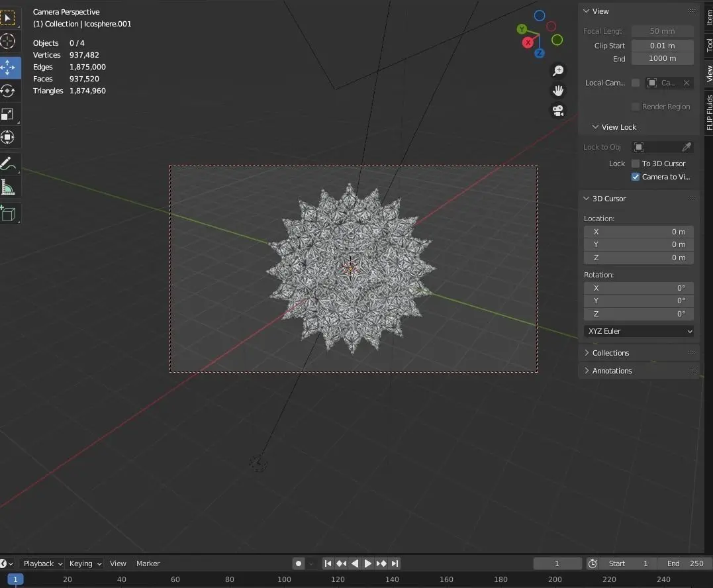Image resolution: width=713 pixels, height=588 pixels.
Task: Click the timeline Start frame field
Action: pos(629,563)
